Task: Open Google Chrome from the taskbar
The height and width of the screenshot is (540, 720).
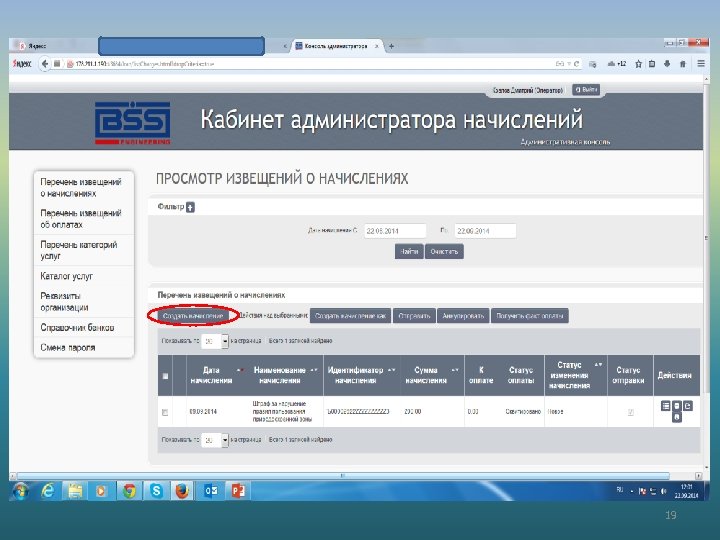Action: [129, 491]
